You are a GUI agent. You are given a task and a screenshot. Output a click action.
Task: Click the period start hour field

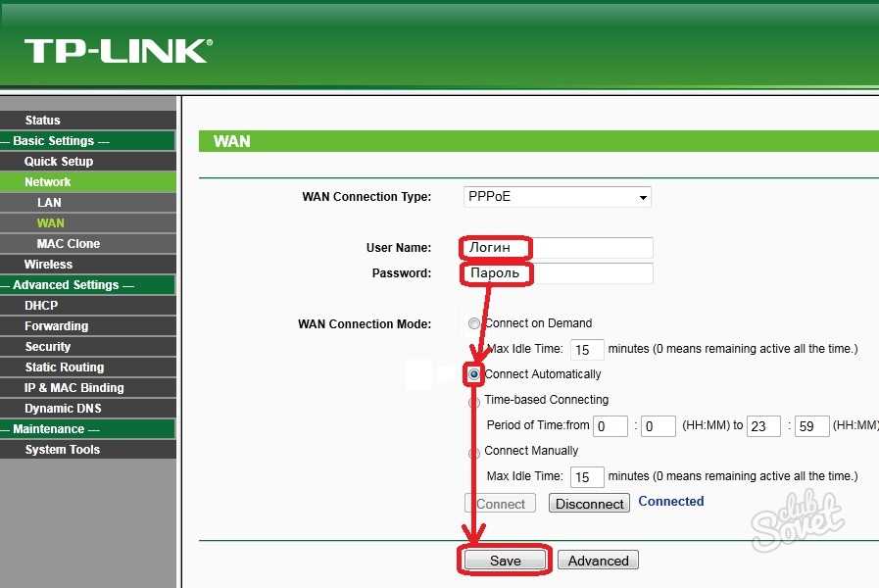coord(610,426)
